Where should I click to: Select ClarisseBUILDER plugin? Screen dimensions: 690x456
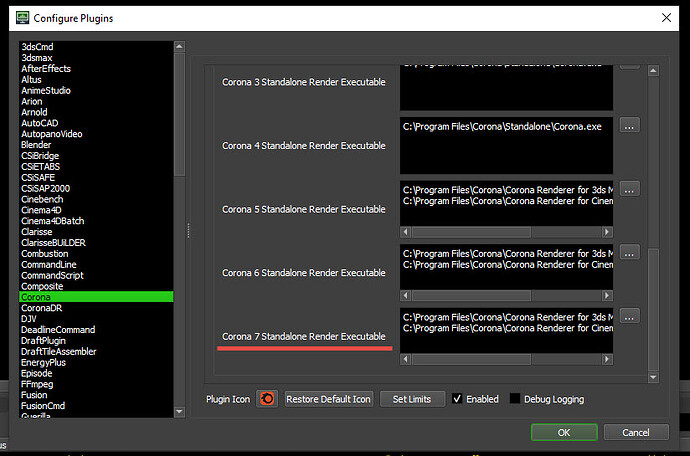(96, 243)
